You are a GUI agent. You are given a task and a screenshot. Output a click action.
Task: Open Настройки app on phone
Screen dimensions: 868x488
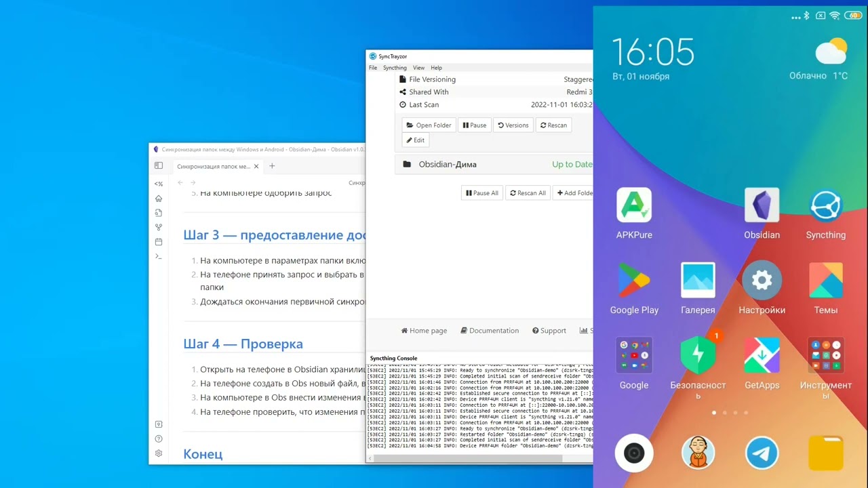click(762, 288)
